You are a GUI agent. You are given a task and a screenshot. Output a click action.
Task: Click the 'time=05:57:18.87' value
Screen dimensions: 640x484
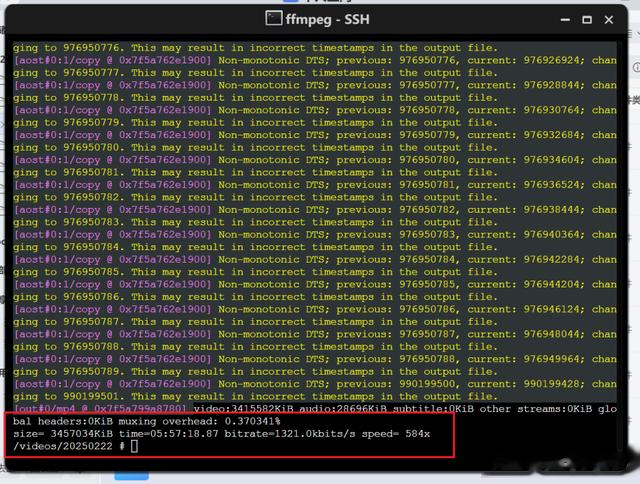(168, 434)
